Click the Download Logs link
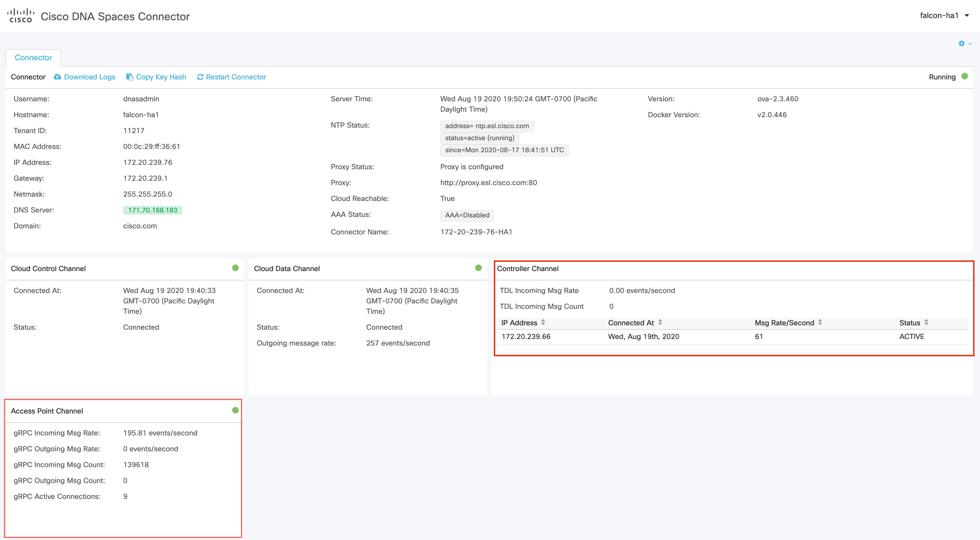This screenshot has width=980, height=540. pyautogui.click(x=90, y=77)
